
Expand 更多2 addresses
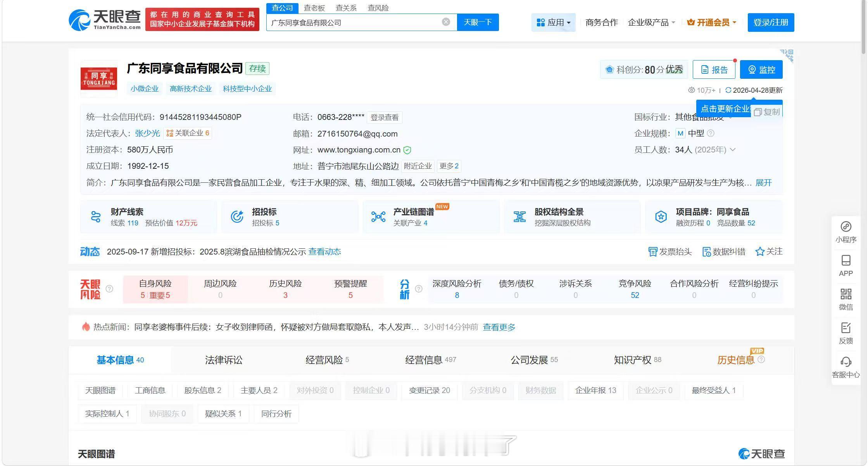(x=449, y=166)
